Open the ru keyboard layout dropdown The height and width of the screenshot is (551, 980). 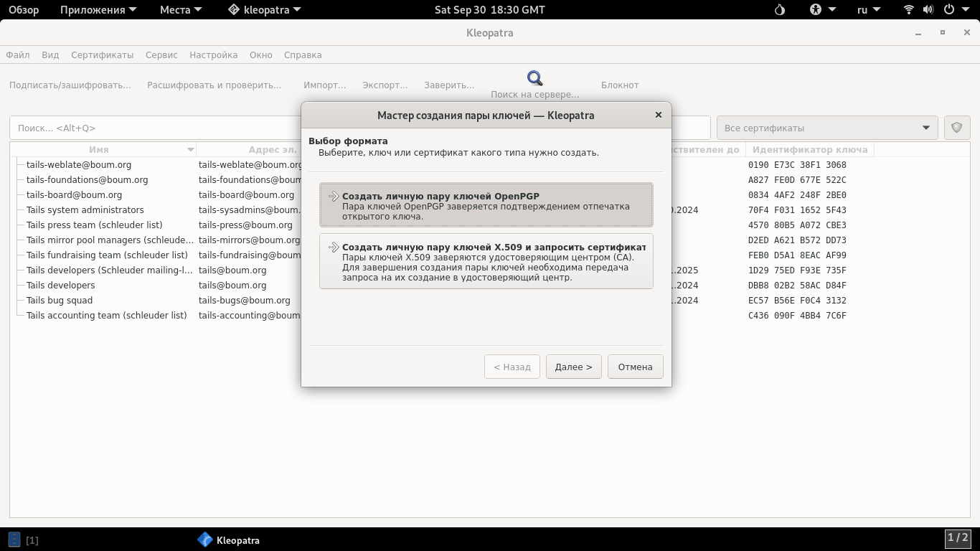click(x=868, y=10)
